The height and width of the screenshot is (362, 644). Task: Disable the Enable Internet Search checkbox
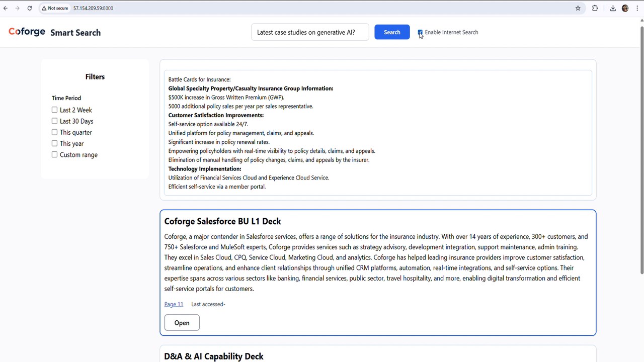(x=420, y=32)
